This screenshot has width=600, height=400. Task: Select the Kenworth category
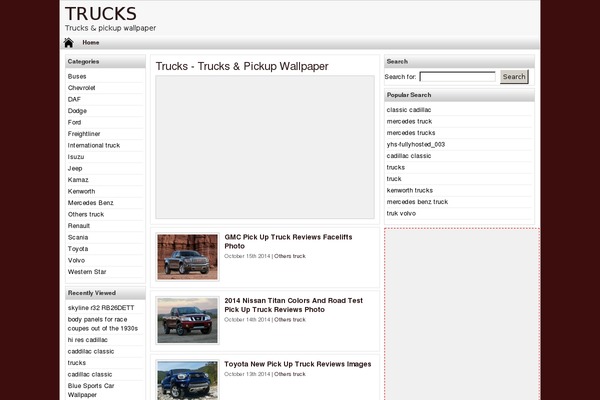82,191
